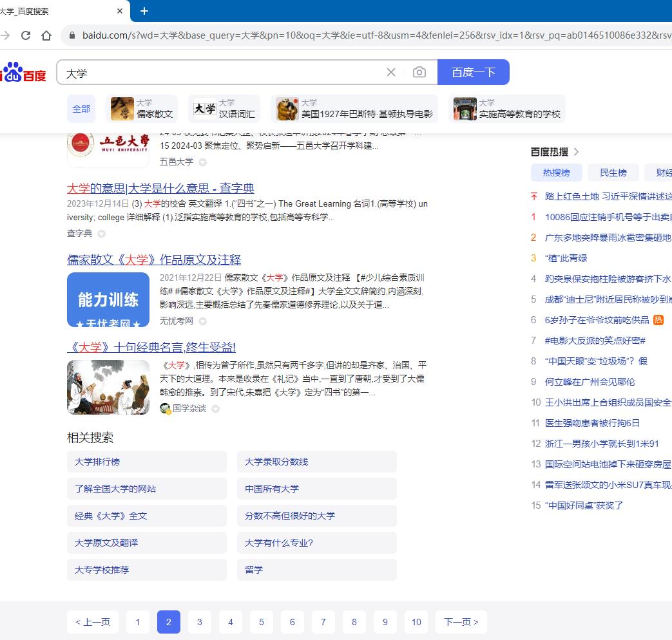Screen dimensions: 672x640
Task: Click the forward navigation arrow
Action: 5,35
